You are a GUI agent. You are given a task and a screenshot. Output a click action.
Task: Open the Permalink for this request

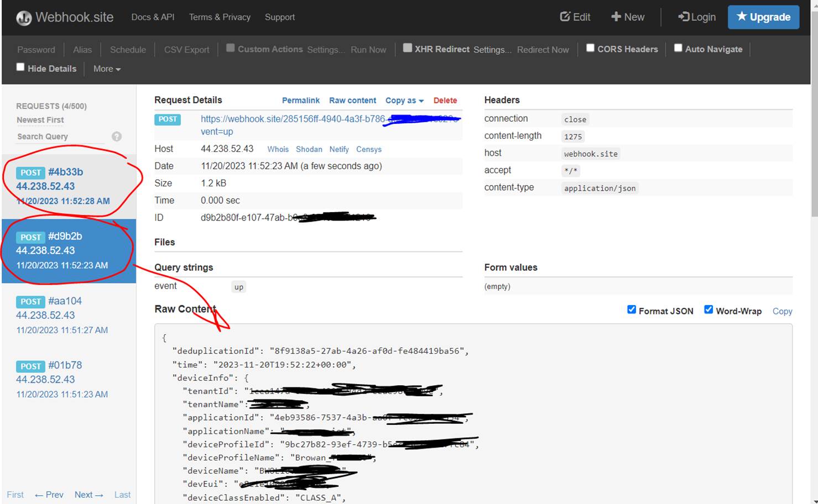[x=300, y=101]
